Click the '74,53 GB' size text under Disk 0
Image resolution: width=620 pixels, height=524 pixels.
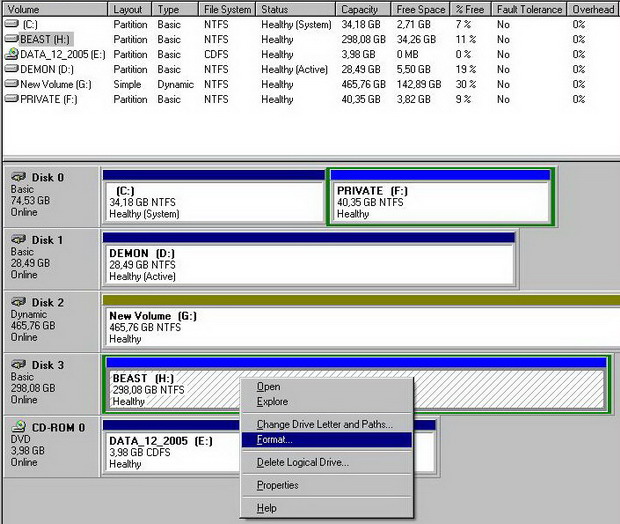point(30,200)
